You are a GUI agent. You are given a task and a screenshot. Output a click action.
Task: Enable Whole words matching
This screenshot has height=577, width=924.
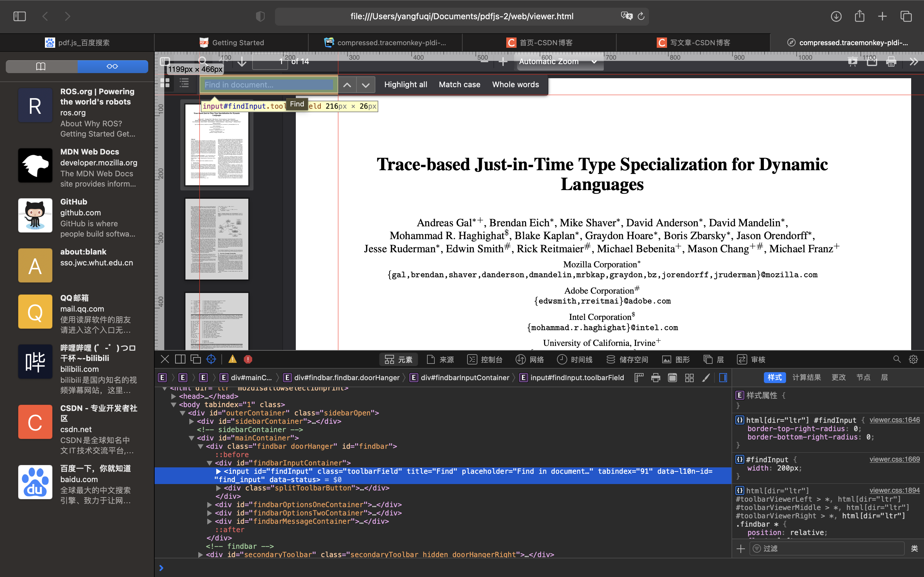point(516,85)
